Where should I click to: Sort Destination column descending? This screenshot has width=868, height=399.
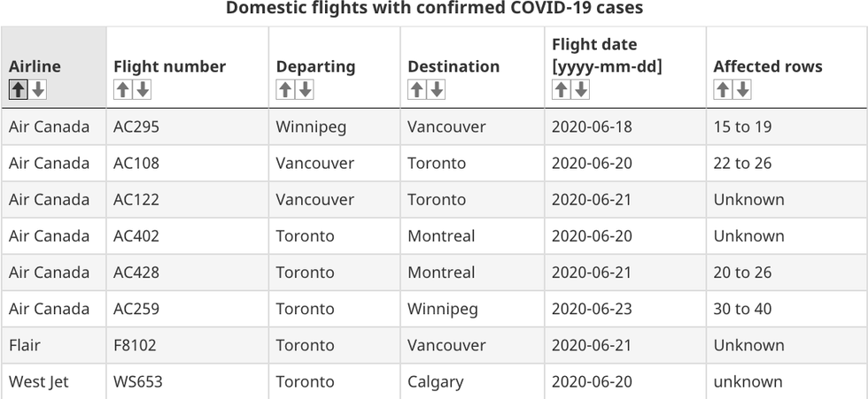click(436, 89)
